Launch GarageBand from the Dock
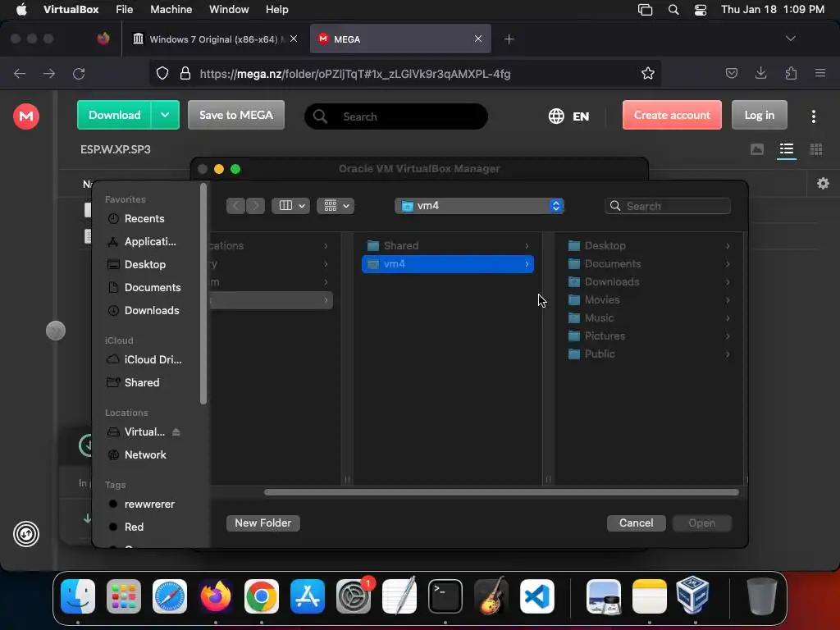This screenshot has height=630, width=840. tap(491, 596)
